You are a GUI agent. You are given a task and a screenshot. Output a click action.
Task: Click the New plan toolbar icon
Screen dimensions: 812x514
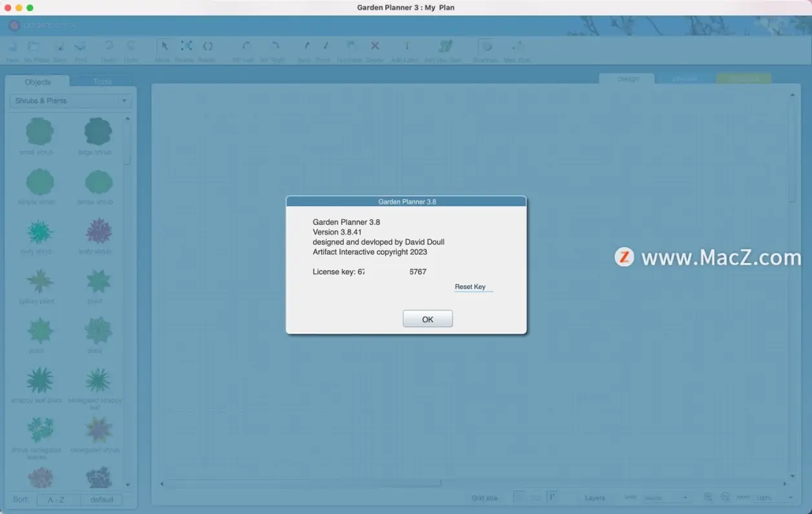point(12,47)
